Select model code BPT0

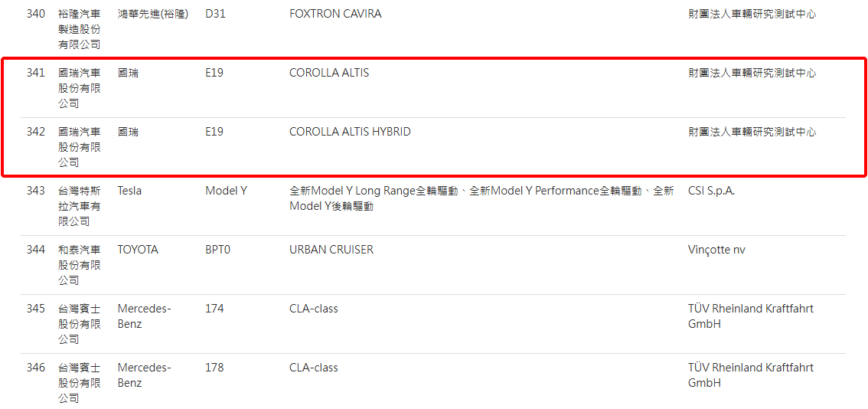click(217, 250)
